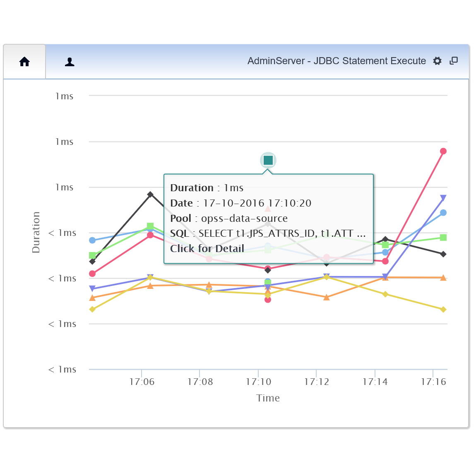Screen dimensions: 476x476
Task: Click the 'Time' axis title
Action: click(x=268, y=398)
